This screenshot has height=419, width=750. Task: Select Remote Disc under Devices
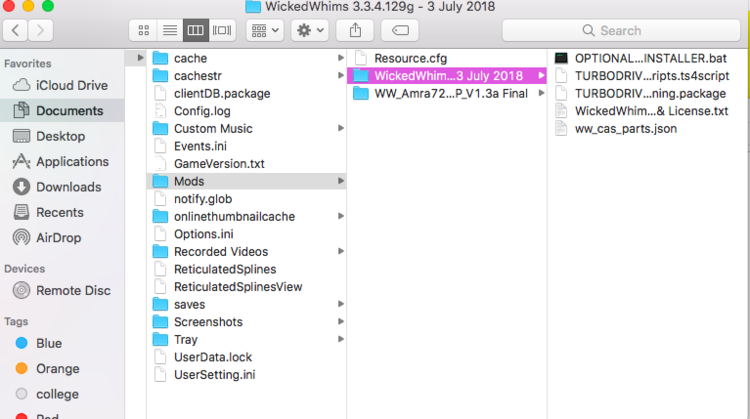pos(62,290)
